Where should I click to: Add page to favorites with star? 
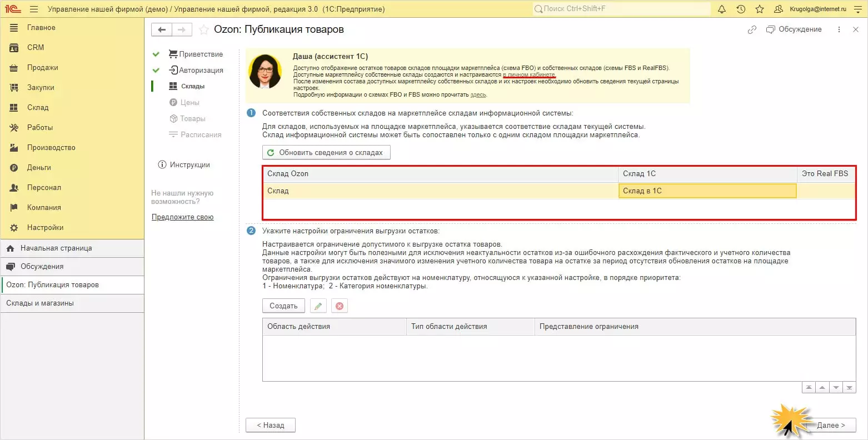point(204,30)
